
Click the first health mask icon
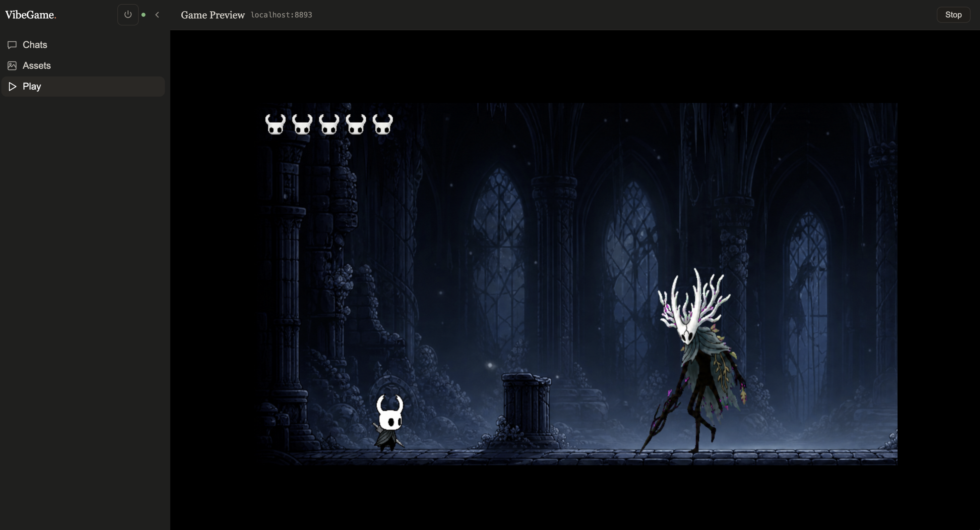(275, 124)
